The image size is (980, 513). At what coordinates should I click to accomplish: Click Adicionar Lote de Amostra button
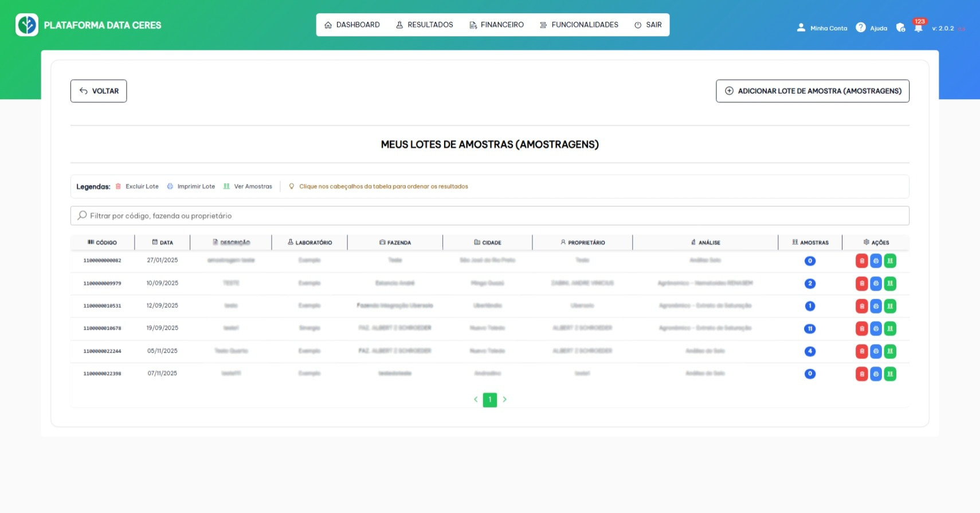click(x=812, y=91)
